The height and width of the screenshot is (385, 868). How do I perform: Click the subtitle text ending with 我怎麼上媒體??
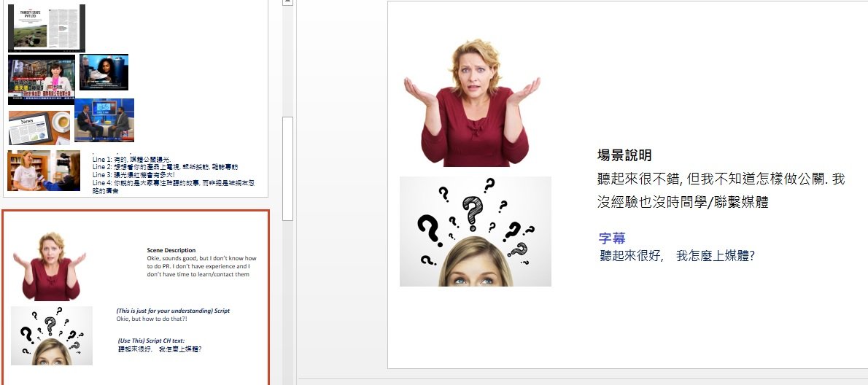676,256
